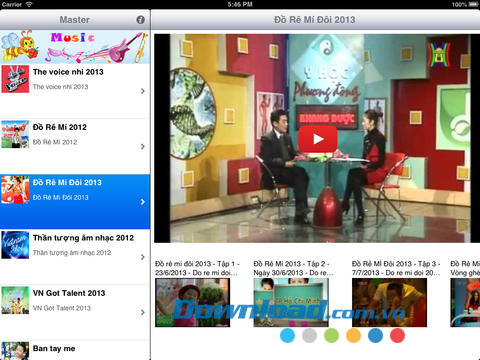Tap the Đồ Rê Mí Đôi 2013 list thumbnail
This screenshot has width=480, height=360.
click(15, 189)
